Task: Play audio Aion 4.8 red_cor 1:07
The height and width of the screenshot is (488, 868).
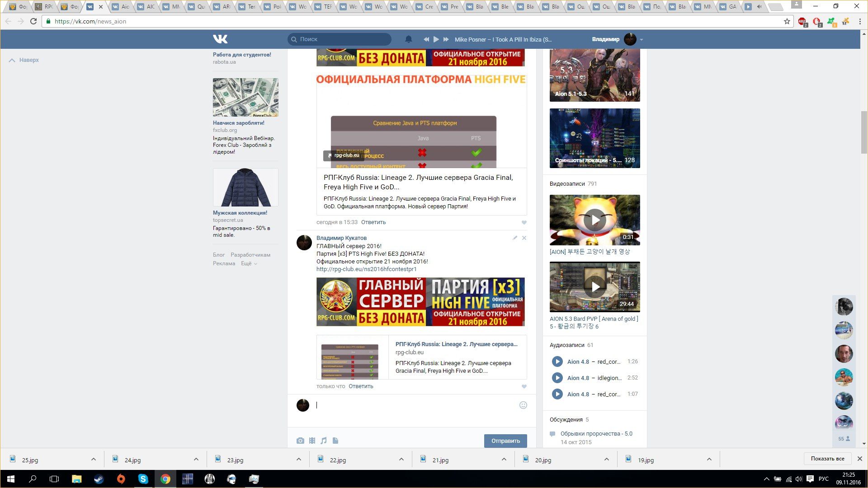Action: (557, 394)
